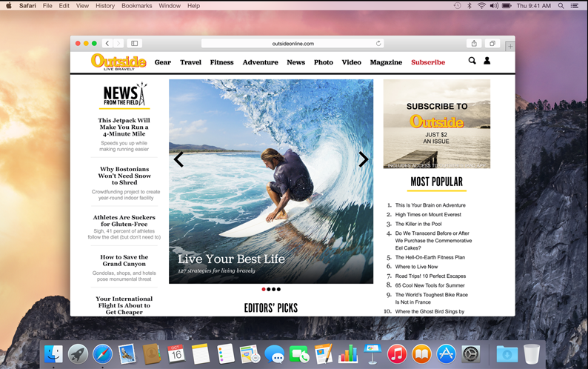Go back using the browser back arrow
The height and width of the screenshot is (369, 588).
107,44
